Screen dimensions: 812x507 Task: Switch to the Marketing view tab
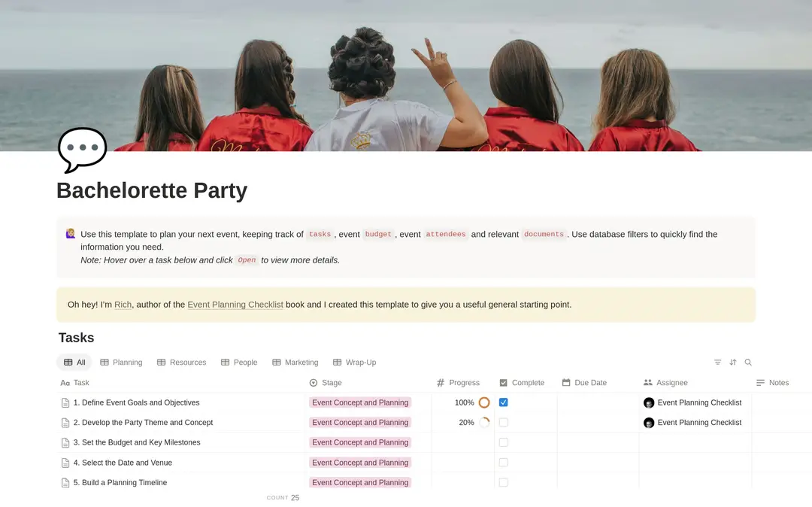click(x=295, y=363)
